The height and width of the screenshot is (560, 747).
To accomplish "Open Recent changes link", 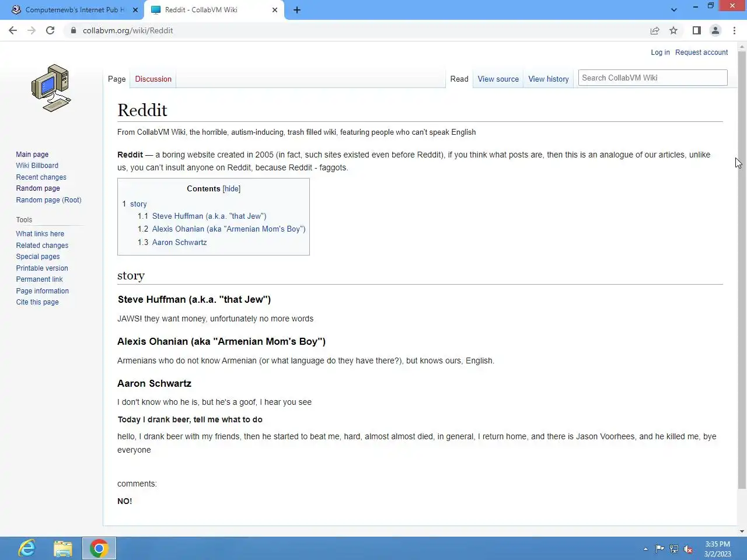I will coord(41,177).
